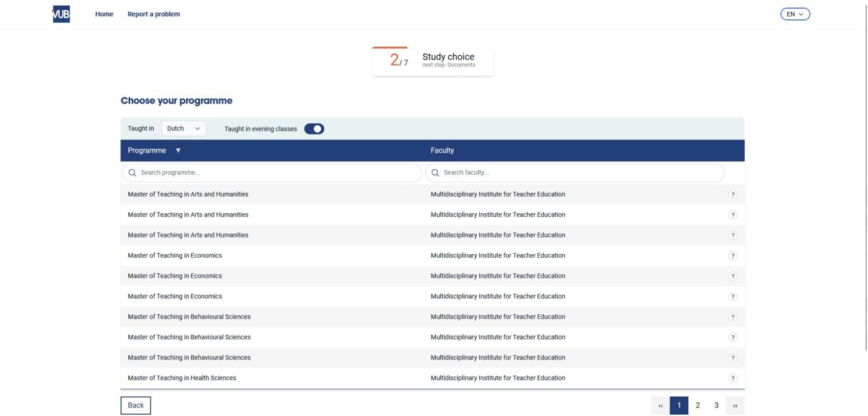This screenshot has width=868, height=416.
Task: Open Report a problem
Action: (153, 13)
